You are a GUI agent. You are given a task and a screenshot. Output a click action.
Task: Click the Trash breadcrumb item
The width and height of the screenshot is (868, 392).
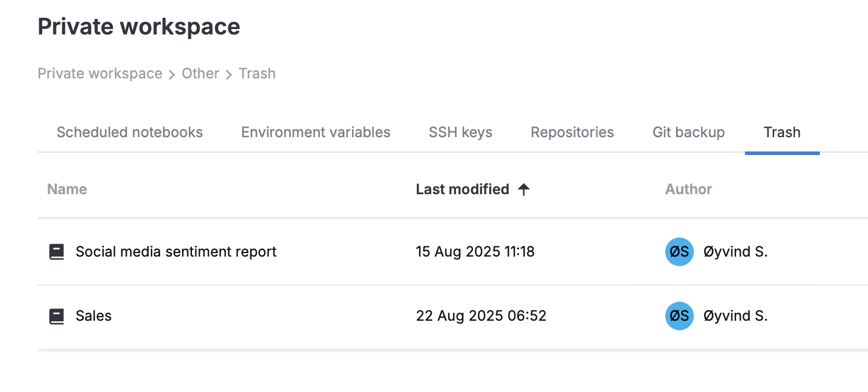(x=257, y=74)
